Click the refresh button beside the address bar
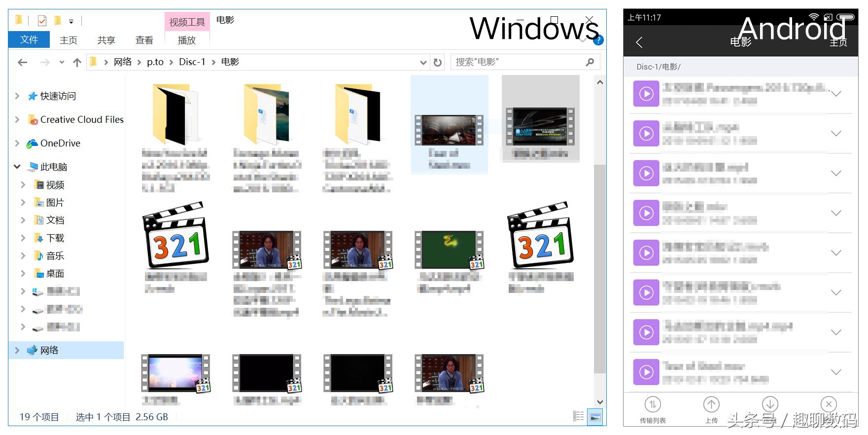868x435 pixels. [x=437, y=63]
